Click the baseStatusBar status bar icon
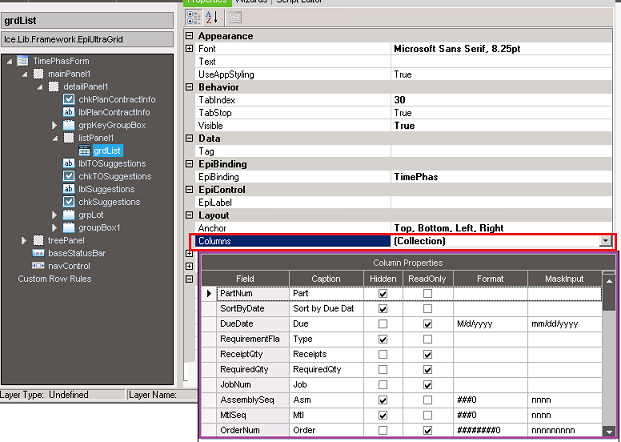The image size is (621, 442). click(38, 253)
